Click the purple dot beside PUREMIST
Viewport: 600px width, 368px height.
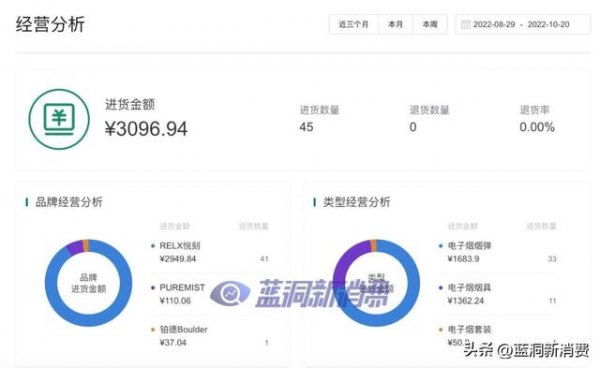(x=153, y=288)
